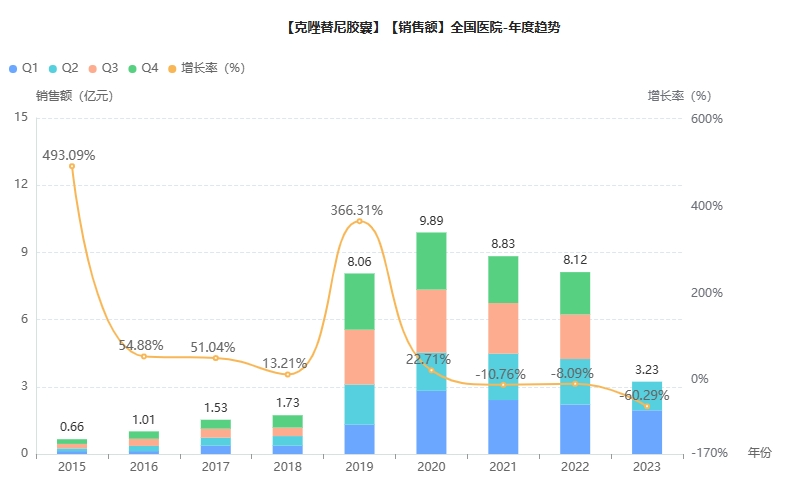This screenshot has width=785, height=482.
Task: Click the 2017 x-axis year label
Action: tap(215, 467)
